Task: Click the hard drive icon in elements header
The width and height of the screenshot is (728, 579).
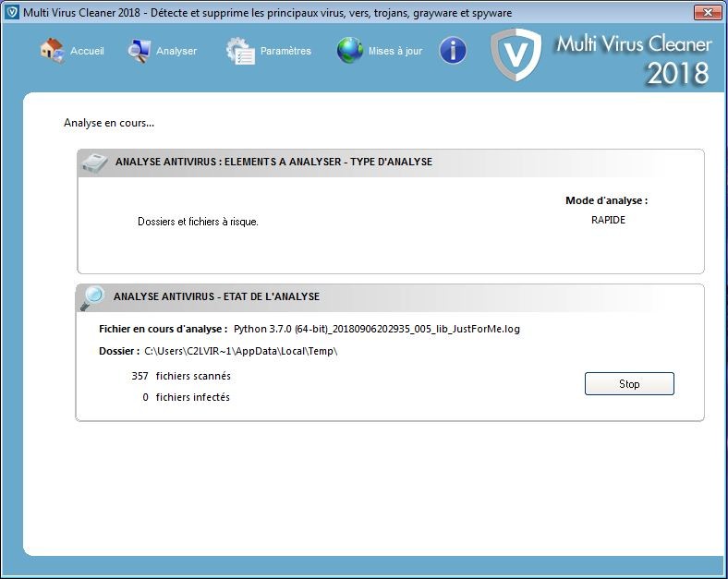Action: pyautogui.click(x=95, y=163)
